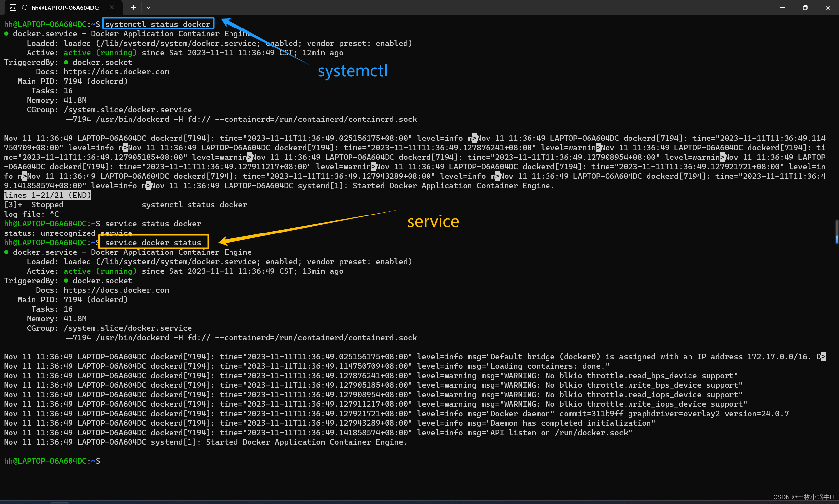
Task: Select the service docker status command
Action: [x=153, y=242]
